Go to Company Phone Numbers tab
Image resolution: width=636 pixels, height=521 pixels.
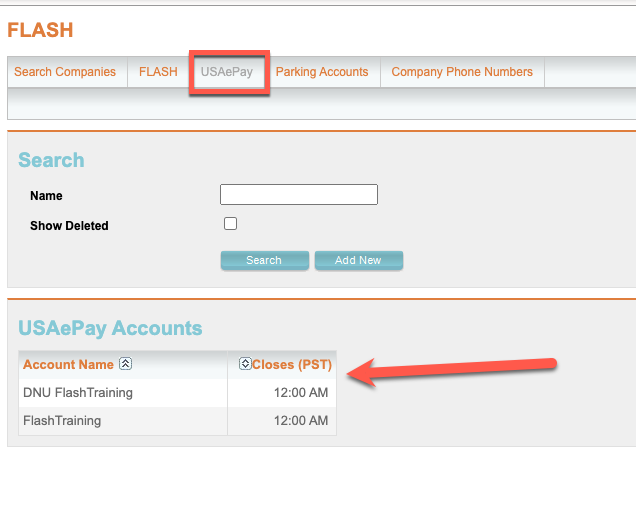pos(462,72)
